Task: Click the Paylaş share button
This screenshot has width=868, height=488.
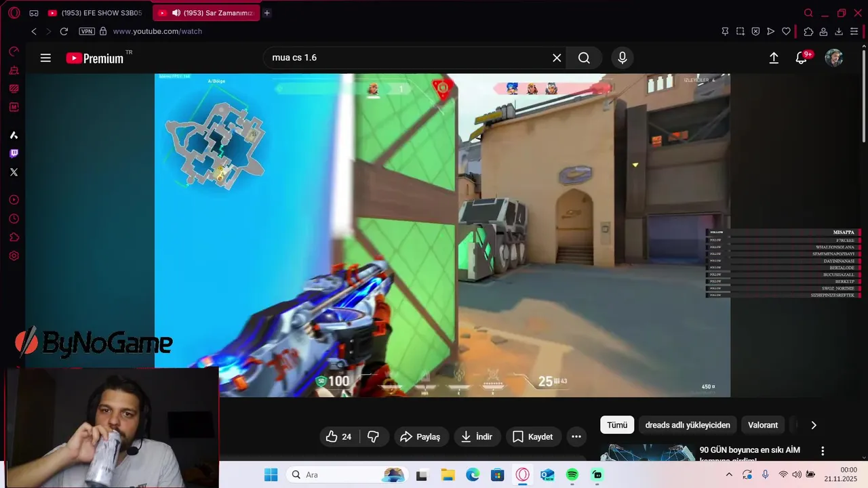Action: (420, 436)
